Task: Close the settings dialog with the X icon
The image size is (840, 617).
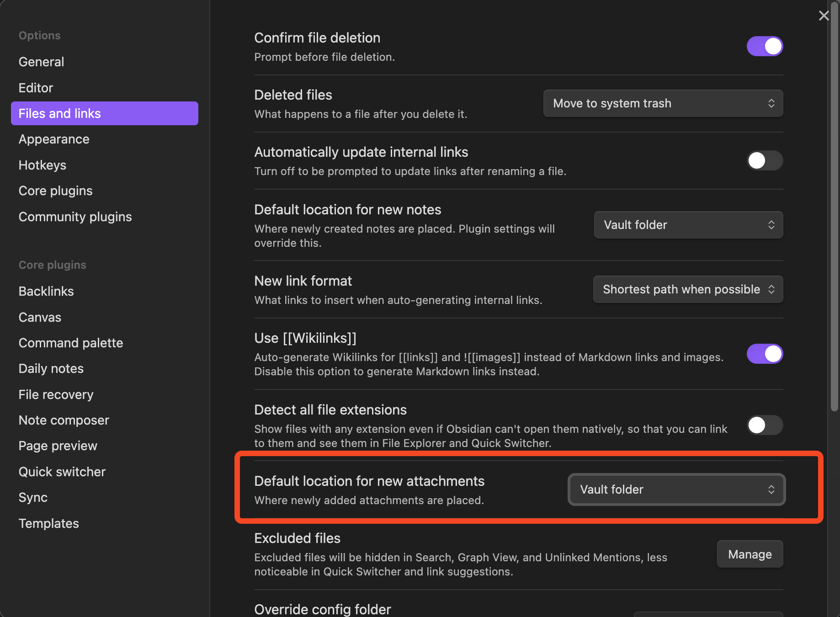Action: pyautogui.click(x=824, y=16)
